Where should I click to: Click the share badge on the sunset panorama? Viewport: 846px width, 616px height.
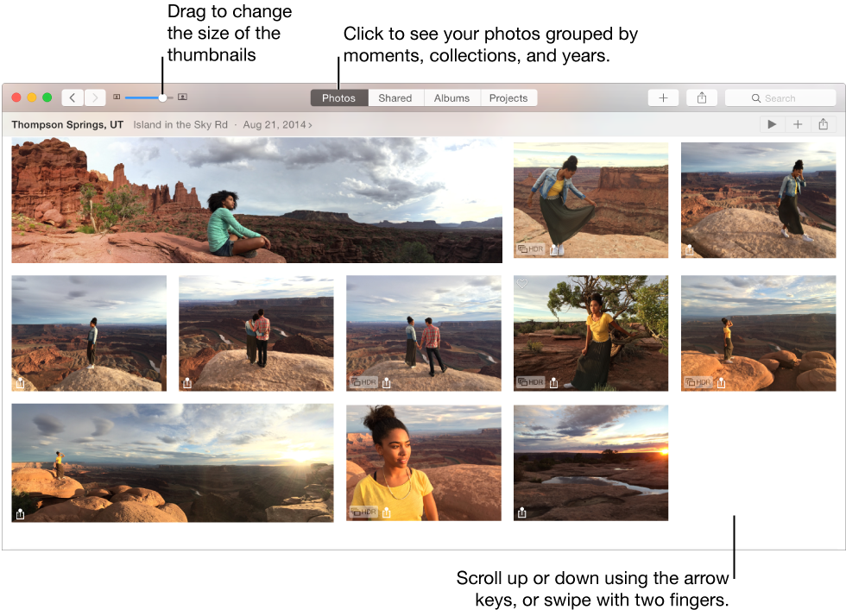pyautogui.click(x=19, y=512)
